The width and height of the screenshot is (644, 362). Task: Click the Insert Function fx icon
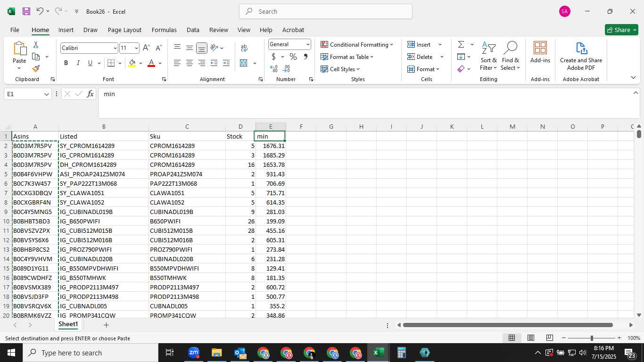[91, 94]
